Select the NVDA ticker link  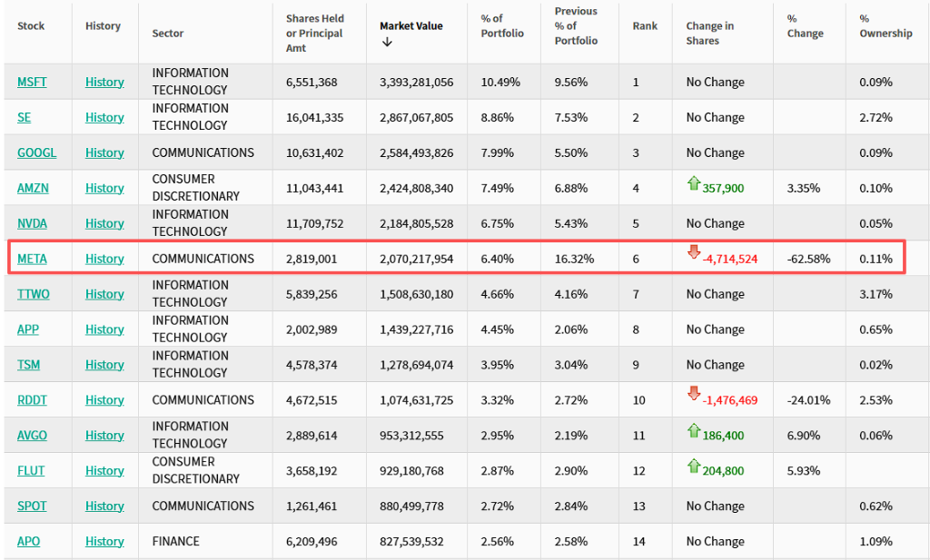tap(32, 223)
